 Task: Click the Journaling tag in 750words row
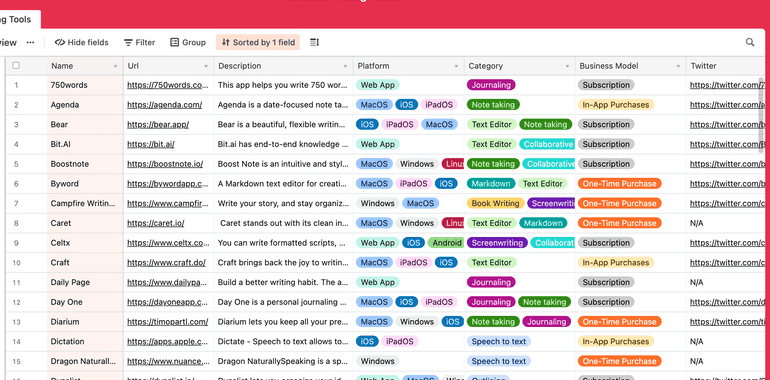pyautogui.click(x=491, y=85)
